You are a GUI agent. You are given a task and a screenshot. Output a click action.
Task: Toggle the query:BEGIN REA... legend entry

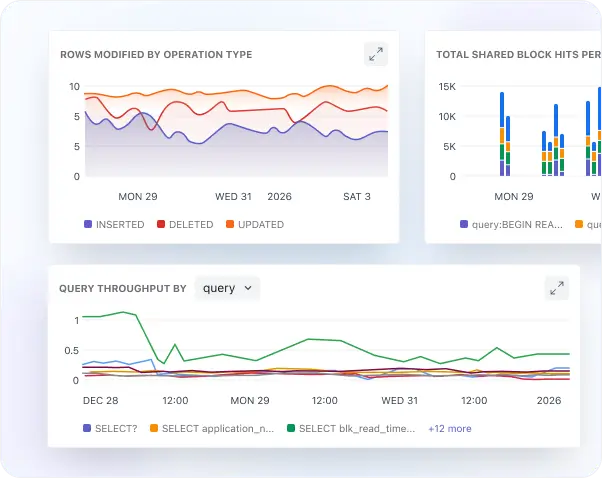coord(511,224)
